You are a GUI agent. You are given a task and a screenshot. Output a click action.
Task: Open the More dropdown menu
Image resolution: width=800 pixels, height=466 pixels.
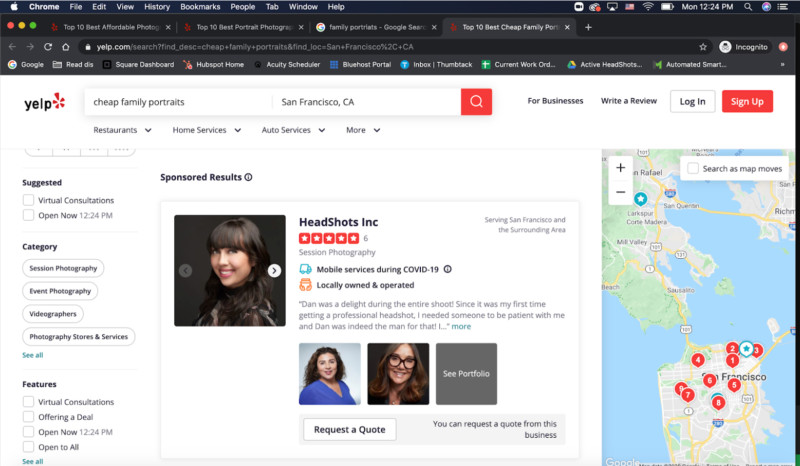coord(363,130)
